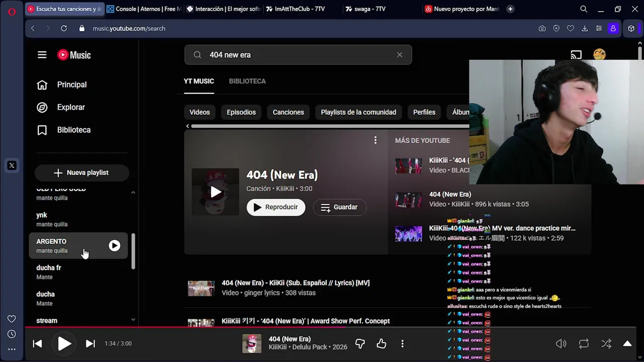Create a Nueva playlist
Viewport: 644px width, 362px height.
pos(82,172)
